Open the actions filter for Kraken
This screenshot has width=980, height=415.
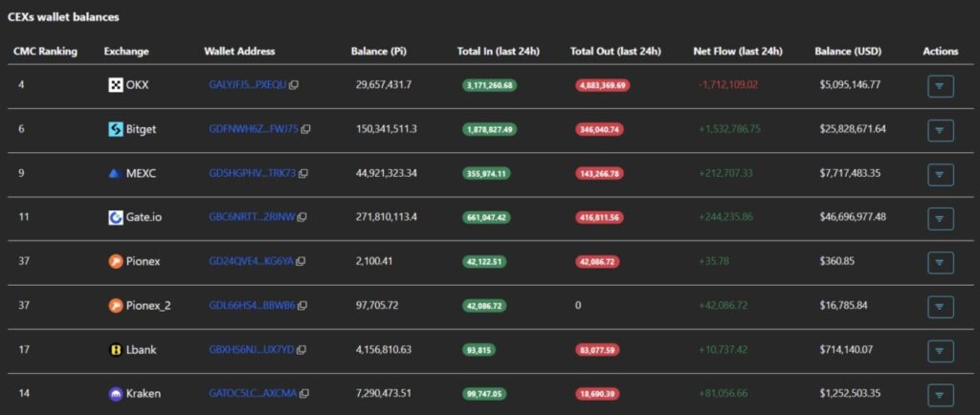[941, 394]
